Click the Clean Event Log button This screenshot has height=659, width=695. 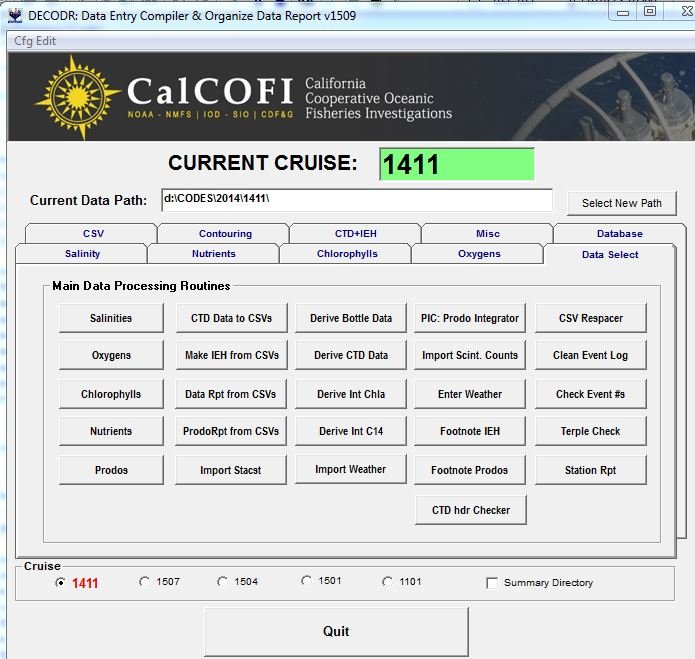coord(591,355)
